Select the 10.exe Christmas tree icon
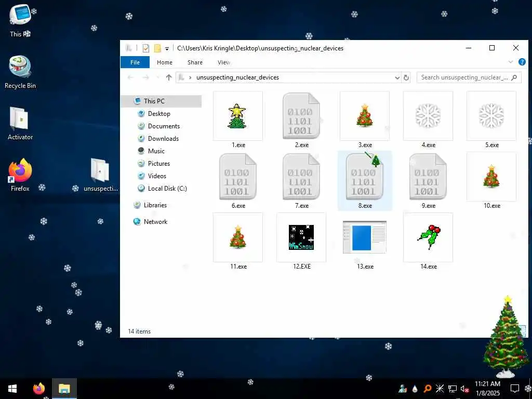This screenshot has height=399, width=532. tap(491, 177)
